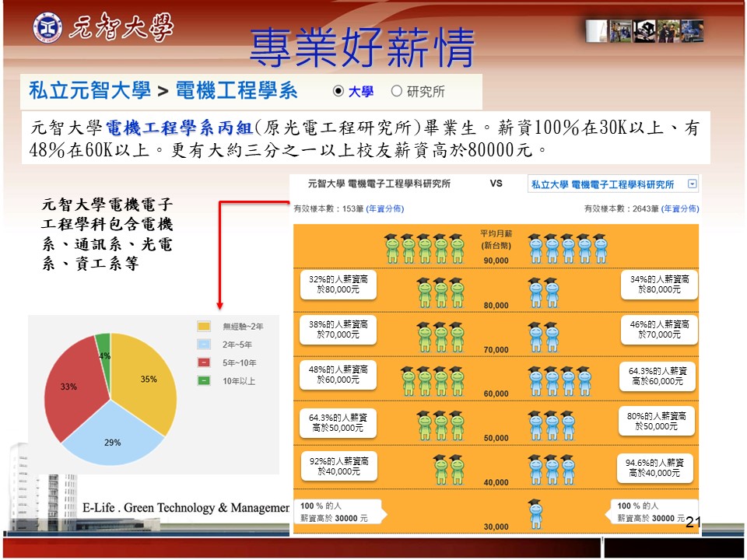Screen dimensions: 747x560
Task: Click the 100% callout on the 私立大學 side
Action: (x=652, y=512)
